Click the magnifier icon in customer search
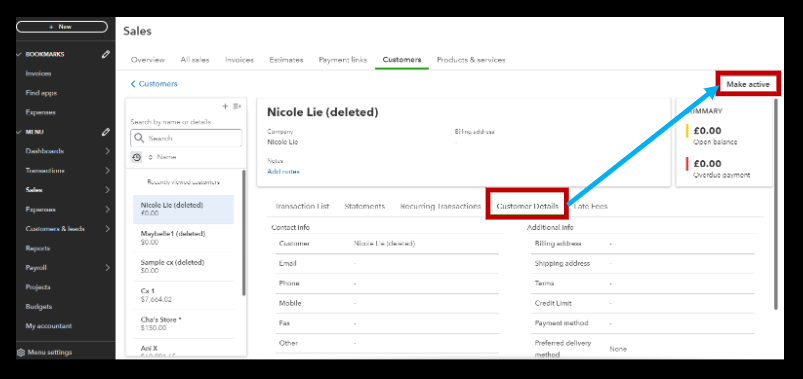Image resolution: width=803 pixels, height=379 pixels. click(139, 138)
